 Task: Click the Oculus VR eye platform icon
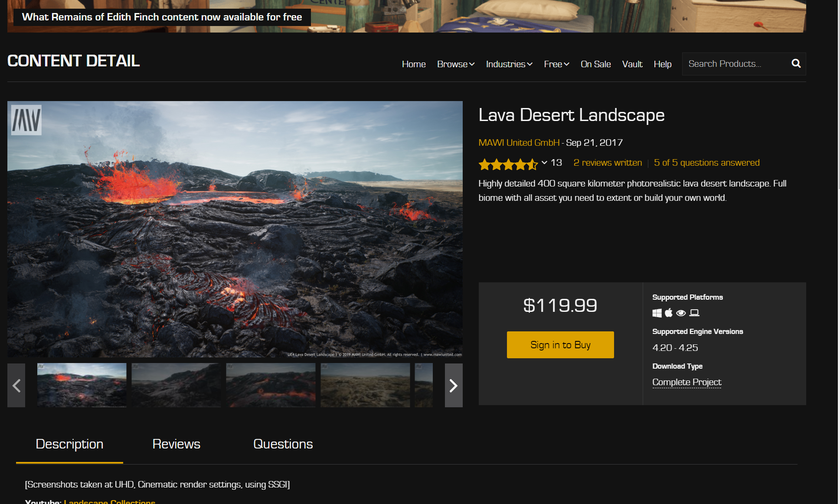click(681, 313)
